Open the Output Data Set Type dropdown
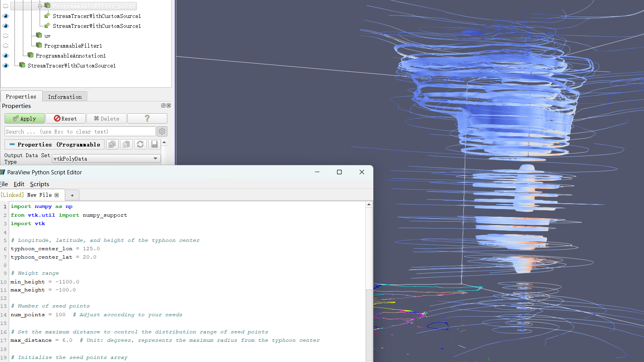The image size is (644, 362). [106, 159]
